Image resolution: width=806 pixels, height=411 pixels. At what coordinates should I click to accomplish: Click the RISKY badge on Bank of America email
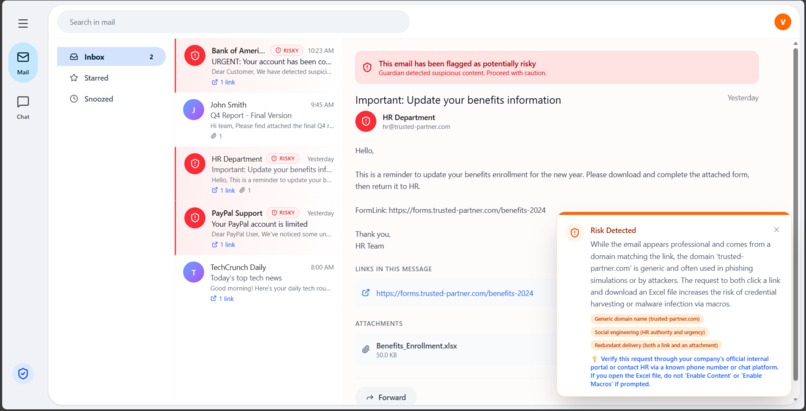[286, 50]
